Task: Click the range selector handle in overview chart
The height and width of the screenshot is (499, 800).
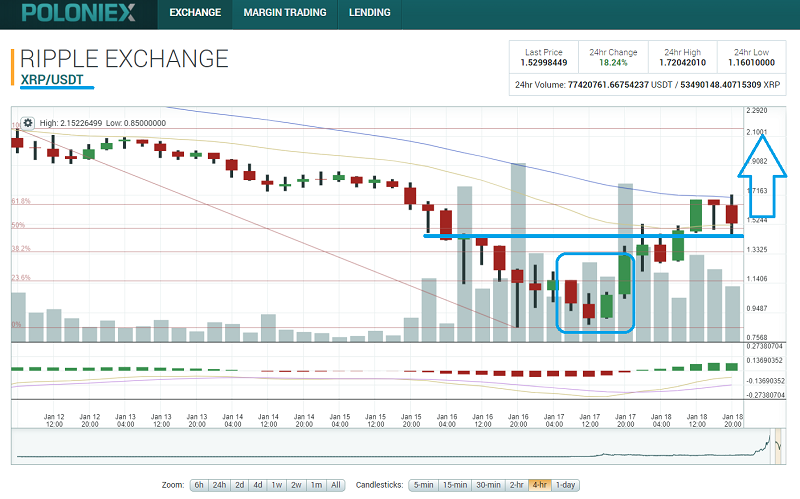Action: click(778, 446)
